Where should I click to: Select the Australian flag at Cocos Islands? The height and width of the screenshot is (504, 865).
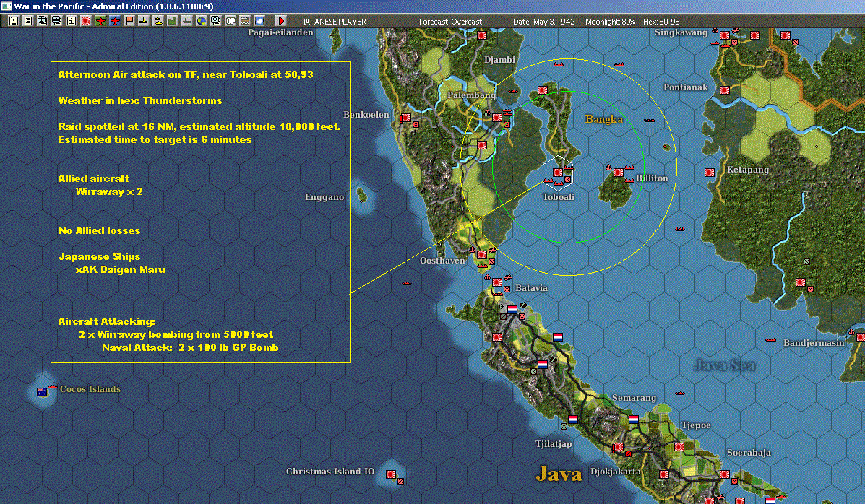[x=41, y=392]
